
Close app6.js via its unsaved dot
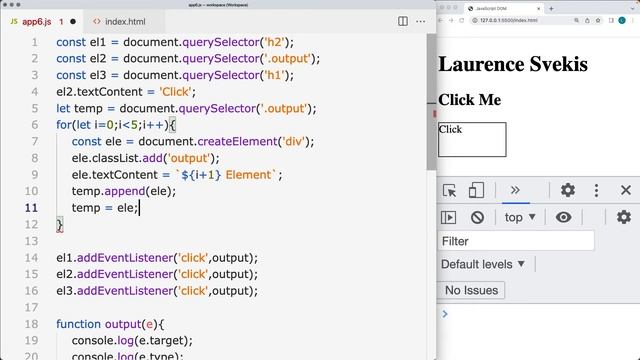(x=73, y=22)
